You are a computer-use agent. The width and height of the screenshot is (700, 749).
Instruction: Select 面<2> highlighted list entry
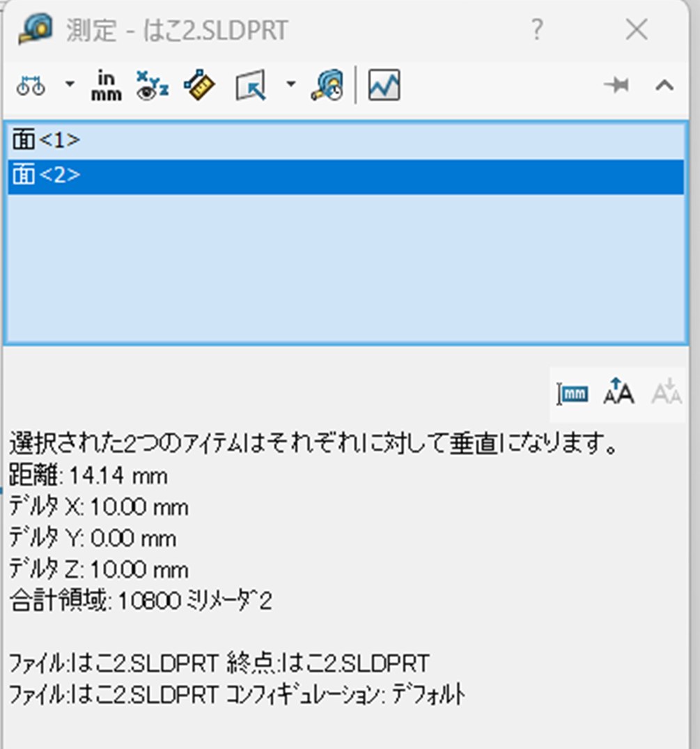coord(345,177)
